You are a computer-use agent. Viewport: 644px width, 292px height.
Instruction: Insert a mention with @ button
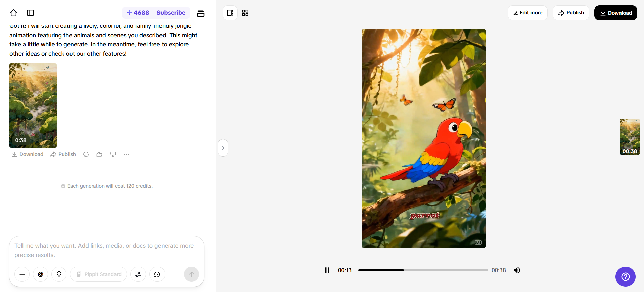(x=41, y=274)
